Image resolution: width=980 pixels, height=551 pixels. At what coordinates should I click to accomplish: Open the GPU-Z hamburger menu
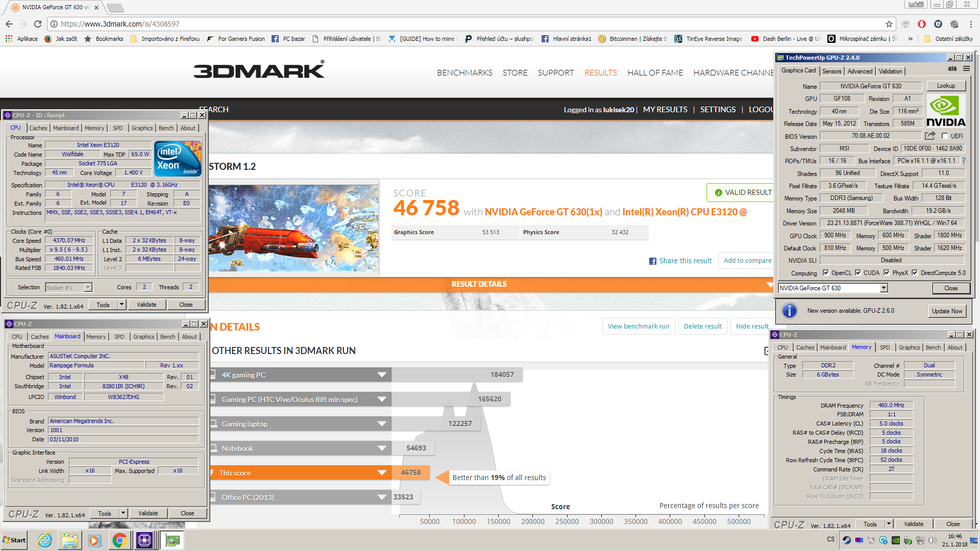point(966,68)
